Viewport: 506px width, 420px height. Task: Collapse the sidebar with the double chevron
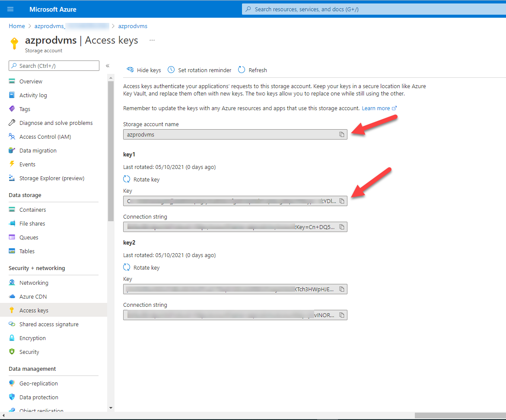coord(108,66)
